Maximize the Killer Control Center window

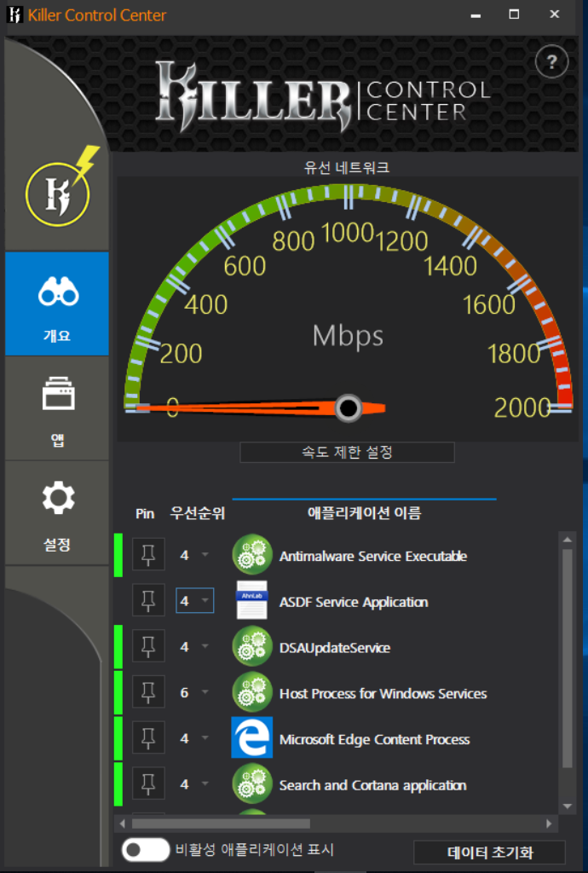[x=515, y=14]
